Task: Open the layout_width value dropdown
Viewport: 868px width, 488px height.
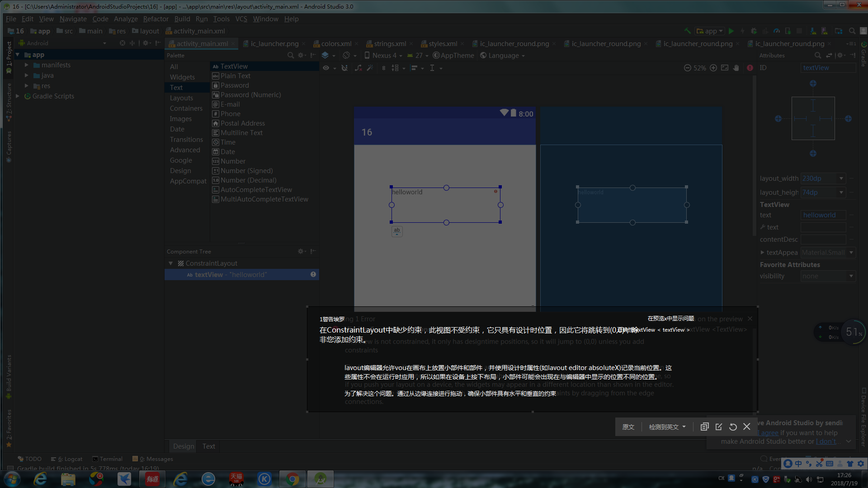Action: tap(841, 178)
